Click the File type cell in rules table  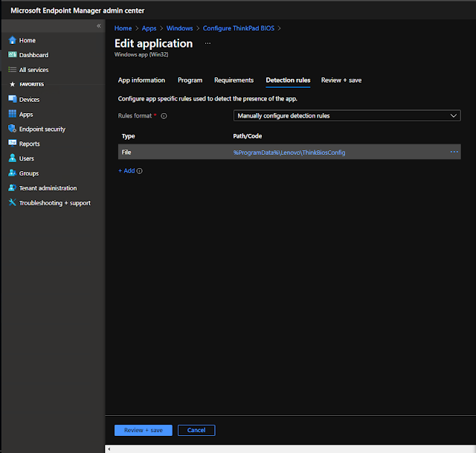tap(126, 152)
